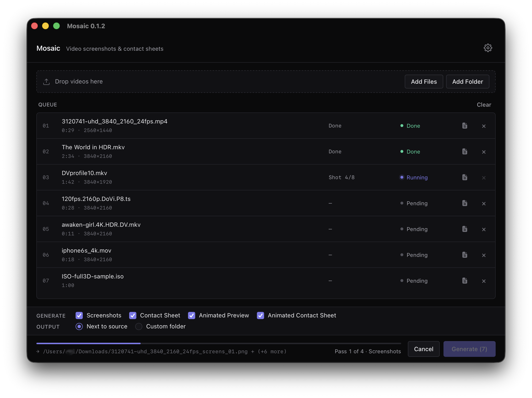This screenshot has height=398, width=532.
Task: Select file name awaken-girl.4K.HDR.DV.mkv
Action: tap(101, 225)
